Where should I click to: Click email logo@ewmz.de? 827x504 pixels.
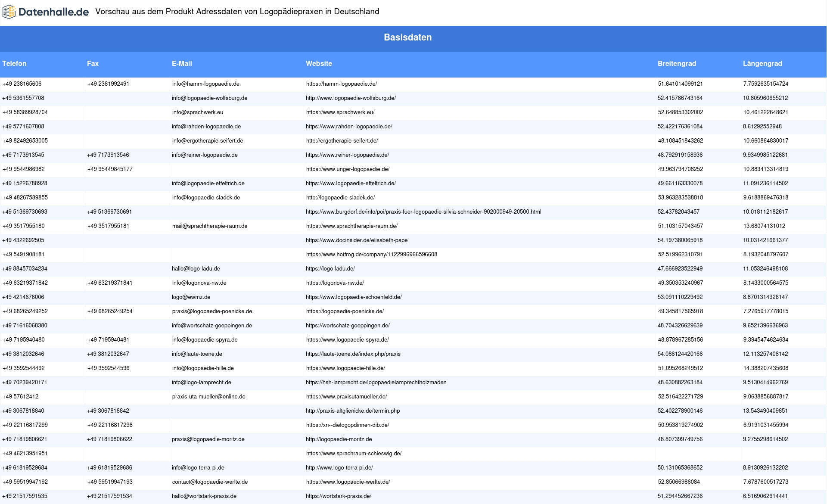click(x=191, y=297)
